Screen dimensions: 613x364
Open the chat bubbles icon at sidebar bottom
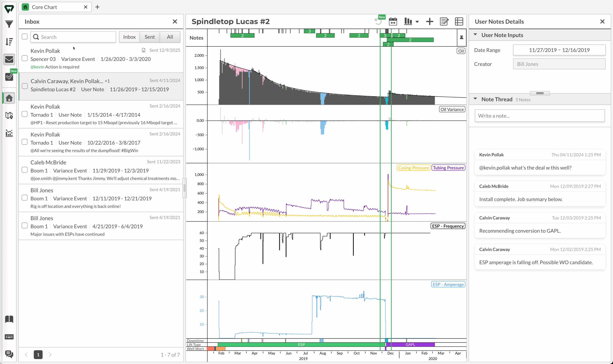click(9, 354)
